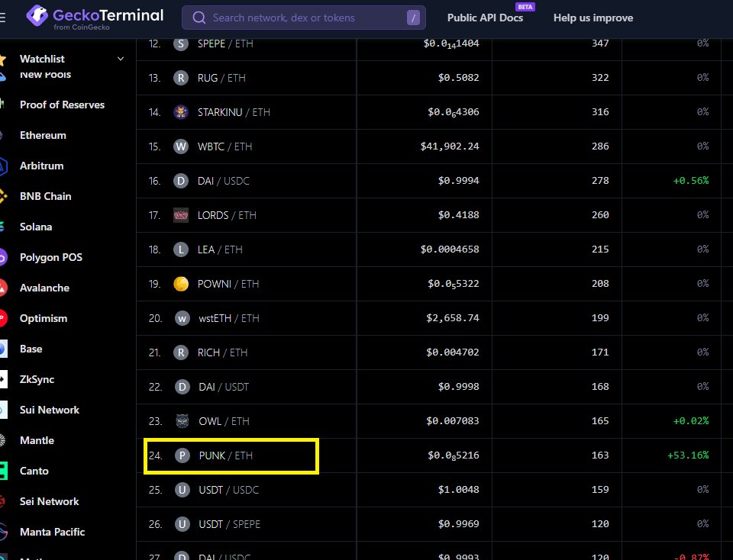Open the WBTC / ETH pool
733x560 pixels.
tap(224, 146)
